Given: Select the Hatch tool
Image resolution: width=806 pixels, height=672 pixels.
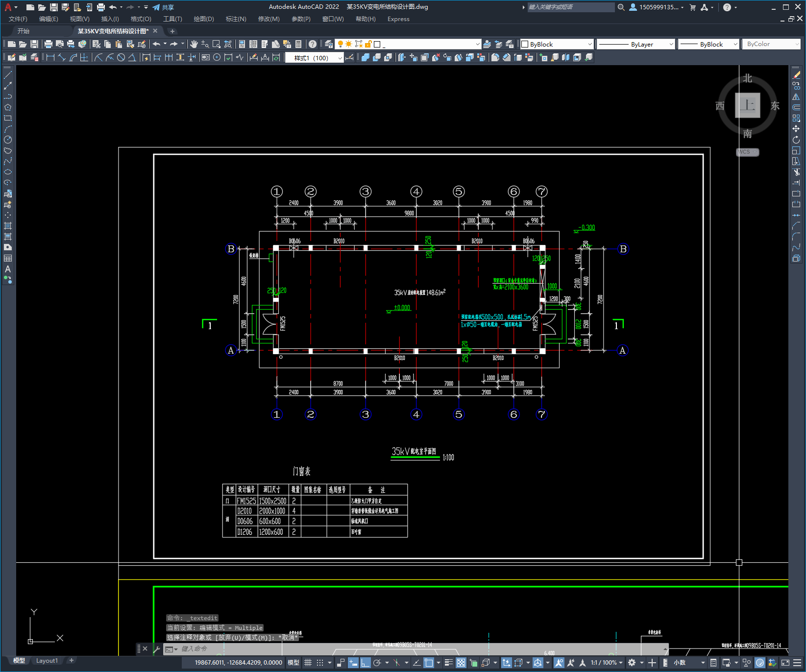Looking at the screenshot, I should point(8,226).
